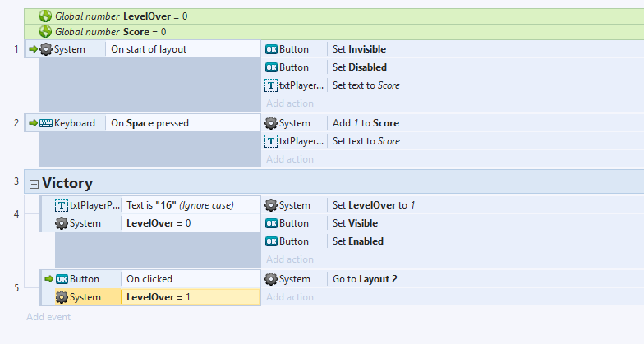Click text object icon in event 2 action
Viewport: 644px width, 344px height.
pos(271,141)
